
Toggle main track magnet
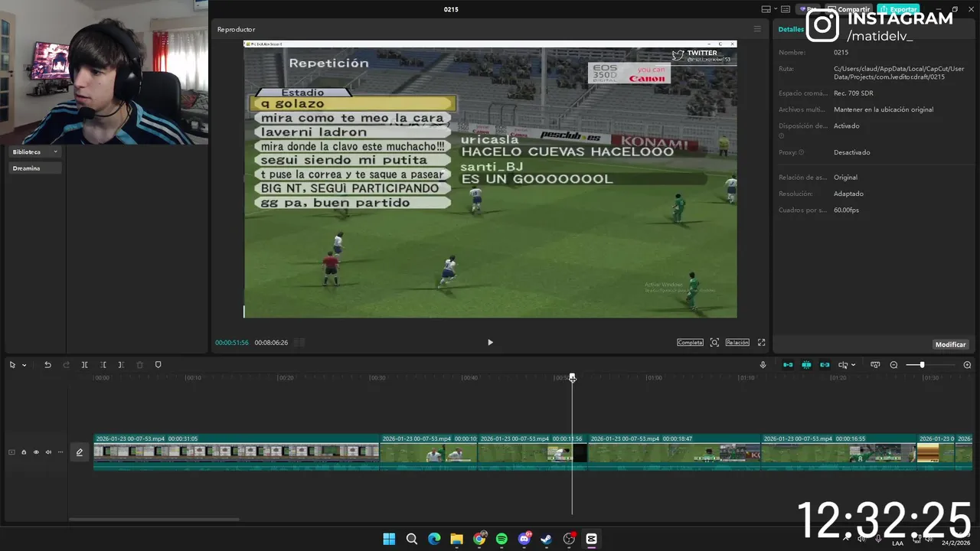[788, 365]
